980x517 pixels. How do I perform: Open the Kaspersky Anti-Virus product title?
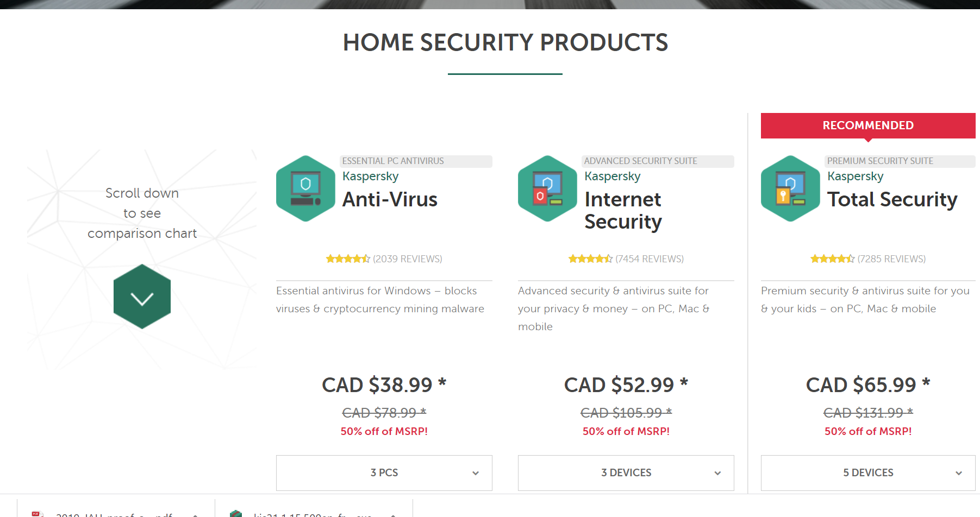pos(390,199)
